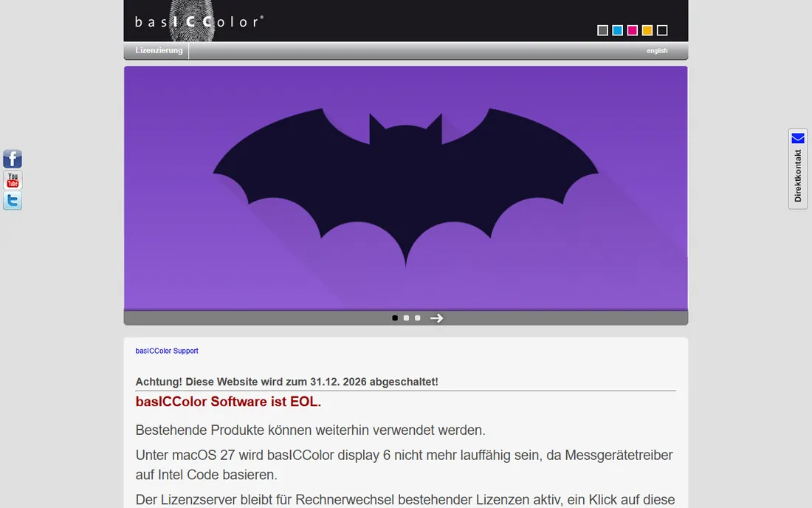Open the Twitter social icon
Image resolution: width=812 pixels, height=508 pixels.
coord(13,200)
